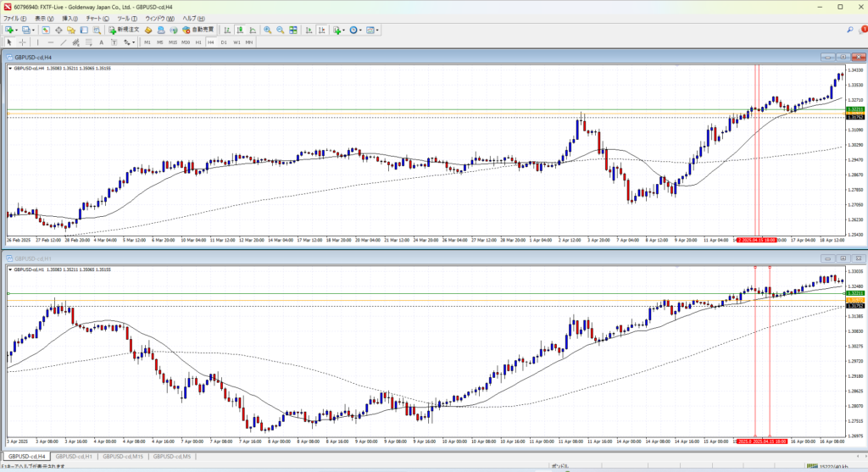Open the indicators list dropdown
The width and height of the screenshot is (868, 472).
(x=344, y=30)
